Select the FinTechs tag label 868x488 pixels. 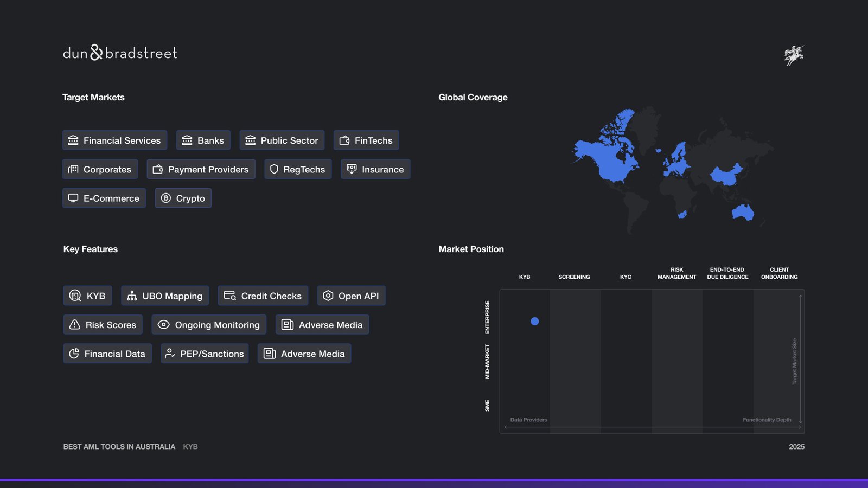[x=373, y=140]
